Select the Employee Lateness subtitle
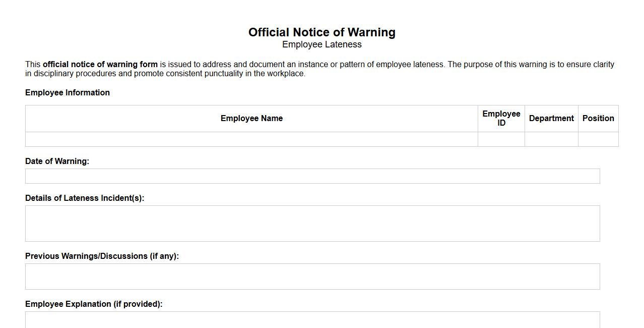 [321, 44]
